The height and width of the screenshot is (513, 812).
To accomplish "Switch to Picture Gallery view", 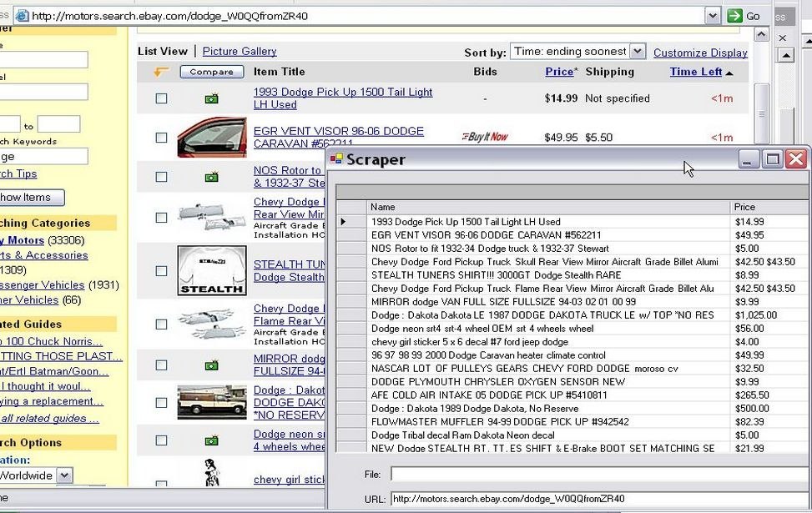I will pyautogui.click(x=240, y=51).
